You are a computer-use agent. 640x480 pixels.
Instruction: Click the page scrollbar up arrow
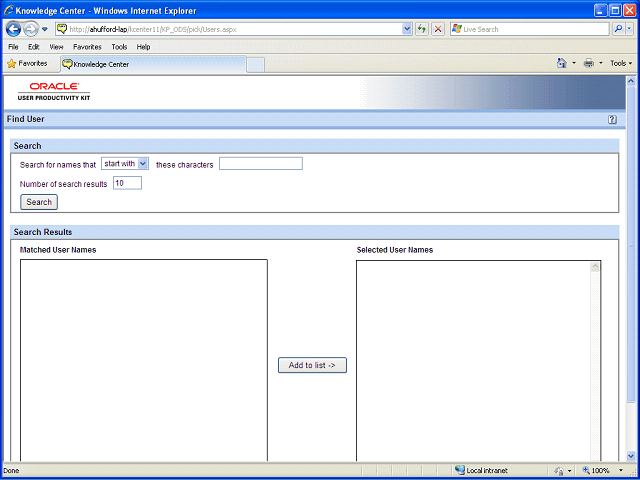click(x=631, y=81)
